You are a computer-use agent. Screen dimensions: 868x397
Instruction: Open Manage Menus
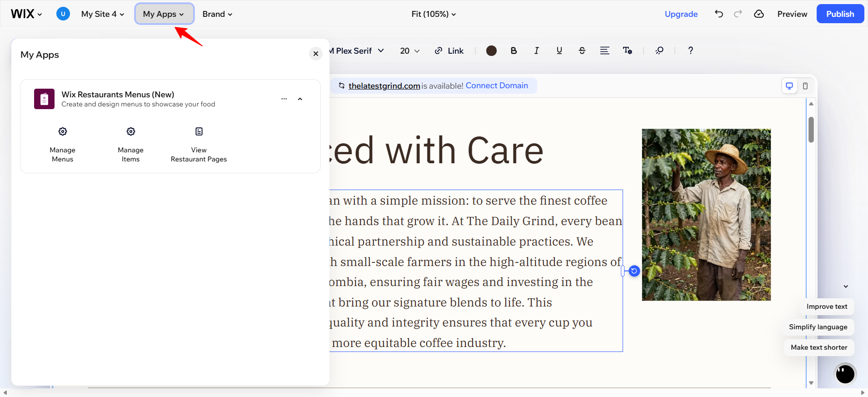pyautogui.click(x=63, y=145)
